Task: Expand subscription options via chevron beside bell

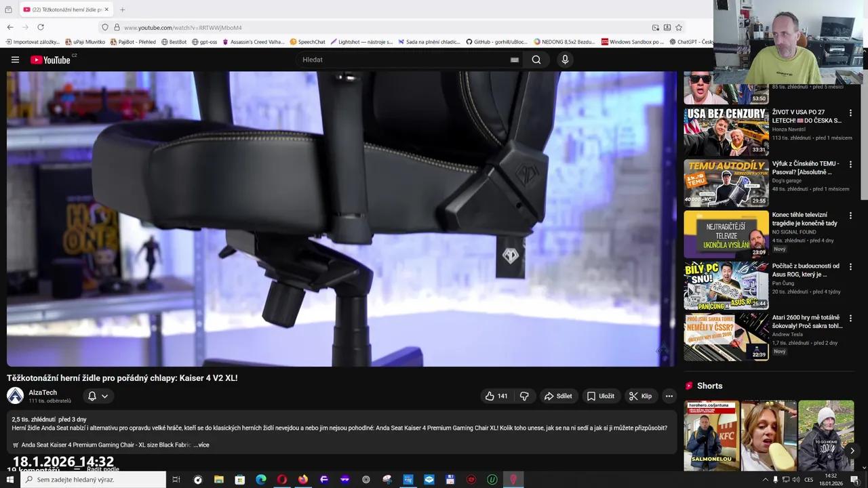Action: (105, 396)
